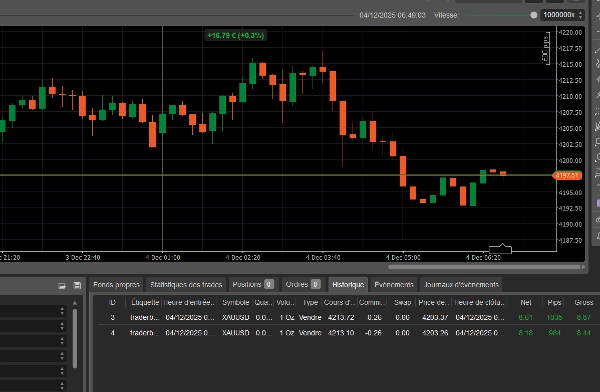Click the chart scrollbar right arrow

point(583,267)
